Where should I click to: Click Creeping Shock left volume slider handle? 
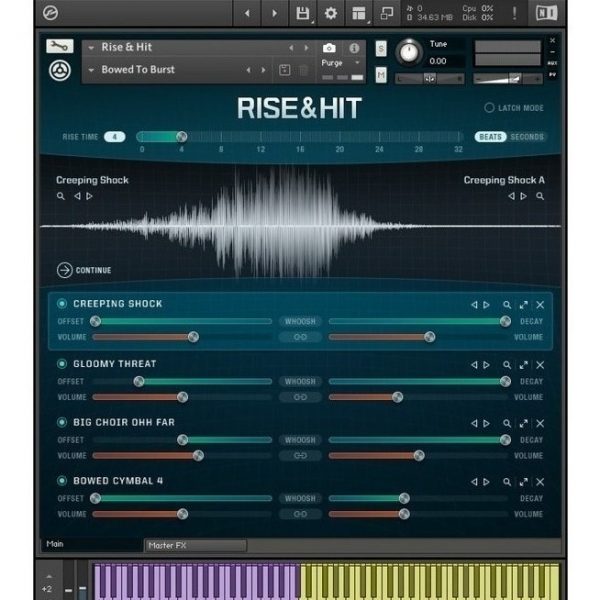(x=193, y=337)
